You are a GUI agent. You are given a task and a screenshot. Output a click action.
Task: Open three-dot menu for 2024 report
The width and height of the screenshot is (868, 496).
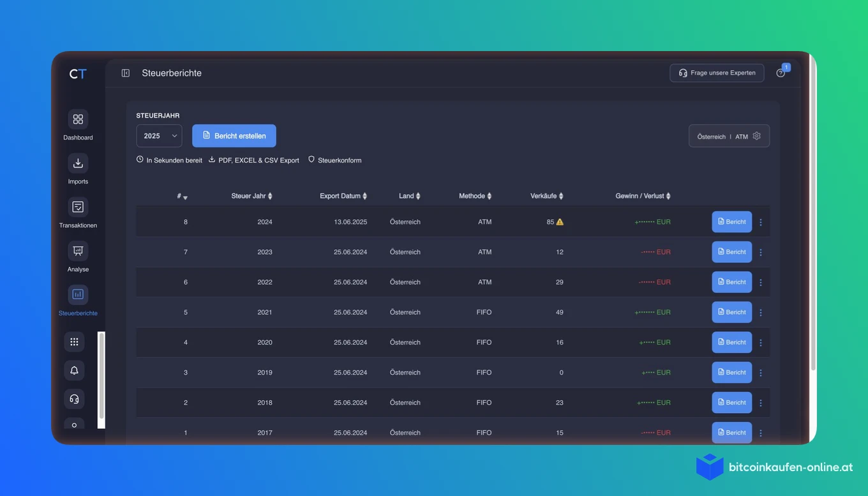(x=760, y=222)
